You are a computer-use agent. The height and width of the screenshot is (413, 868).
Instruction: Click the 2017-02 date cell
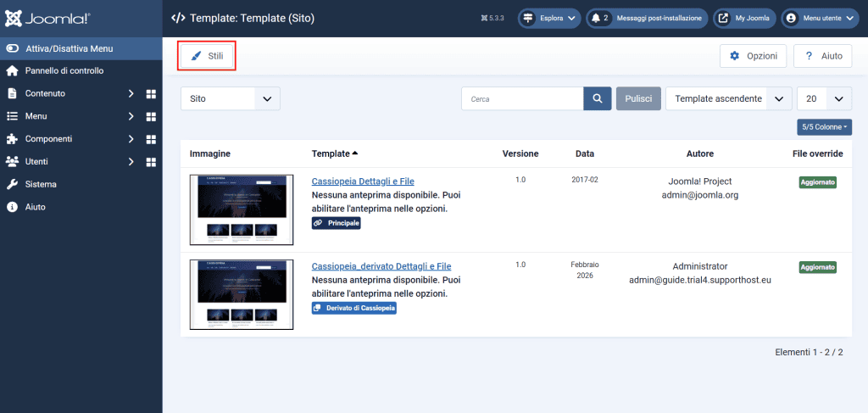(x=585, y=180)
